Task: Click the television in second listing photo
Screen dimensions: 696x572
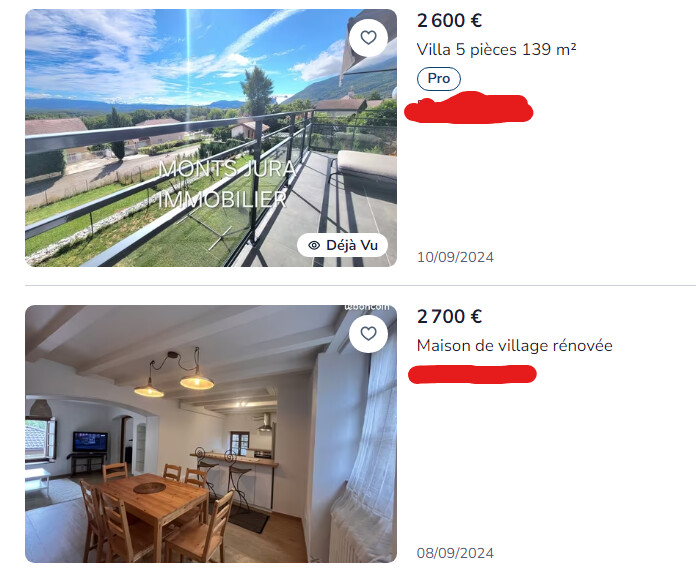Action: tap(90, 442)
